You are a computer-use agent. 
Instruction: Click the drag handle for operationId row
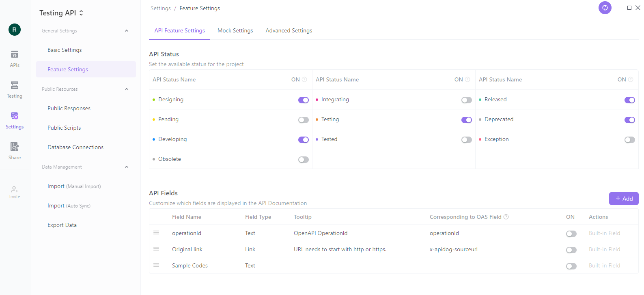(x=156, y=233)
